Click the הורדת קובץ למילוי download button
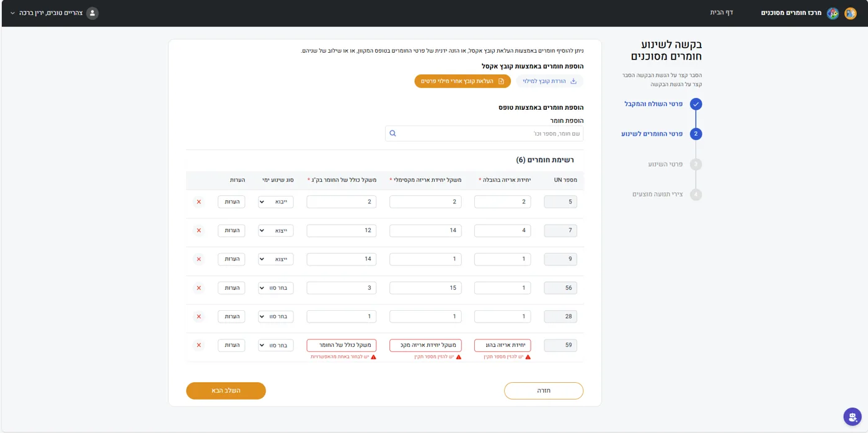 point(549,81)
